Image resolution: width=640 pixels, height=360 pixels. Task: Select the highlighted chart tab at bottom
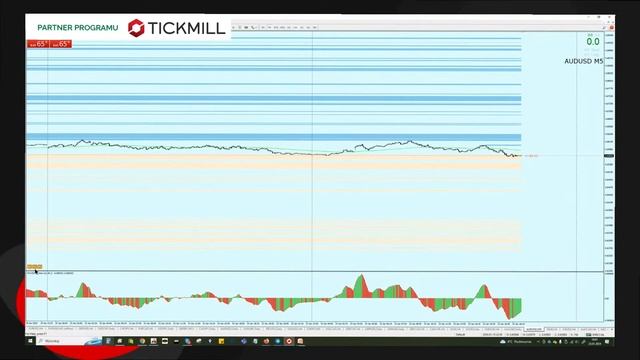(534, 329)
